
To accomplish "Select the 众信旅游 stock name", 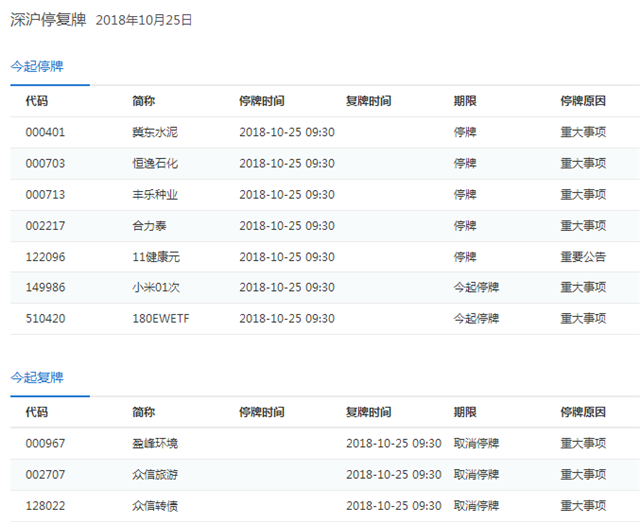I will [x=155, y=475].
